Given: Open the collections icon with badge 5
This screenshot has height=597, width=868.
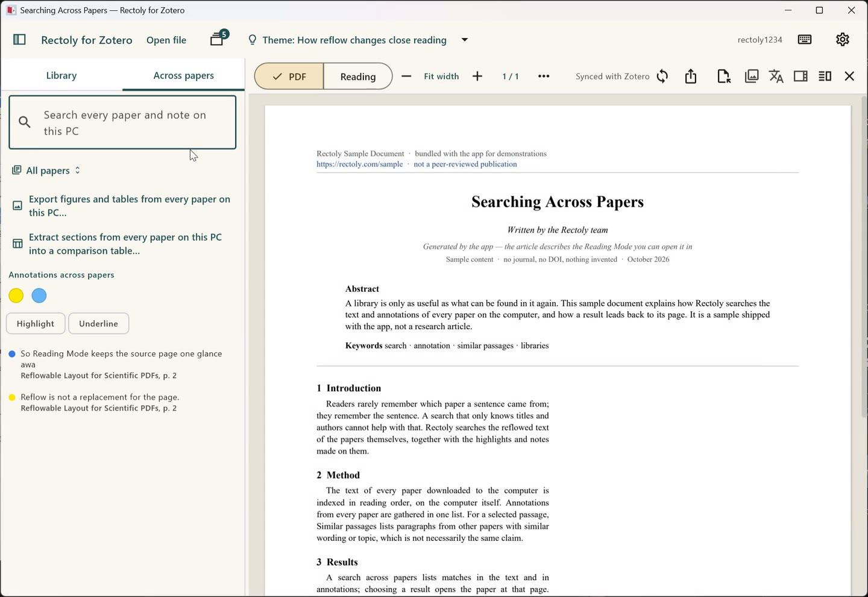Looking at the screenshot, I should click(219, 39).
